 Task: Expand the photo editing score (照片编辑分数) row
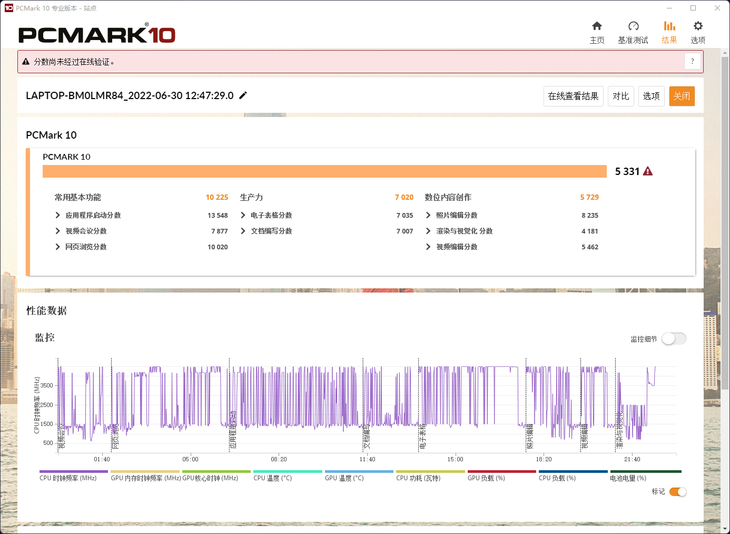pyautogui.click(x=429, y=215)
